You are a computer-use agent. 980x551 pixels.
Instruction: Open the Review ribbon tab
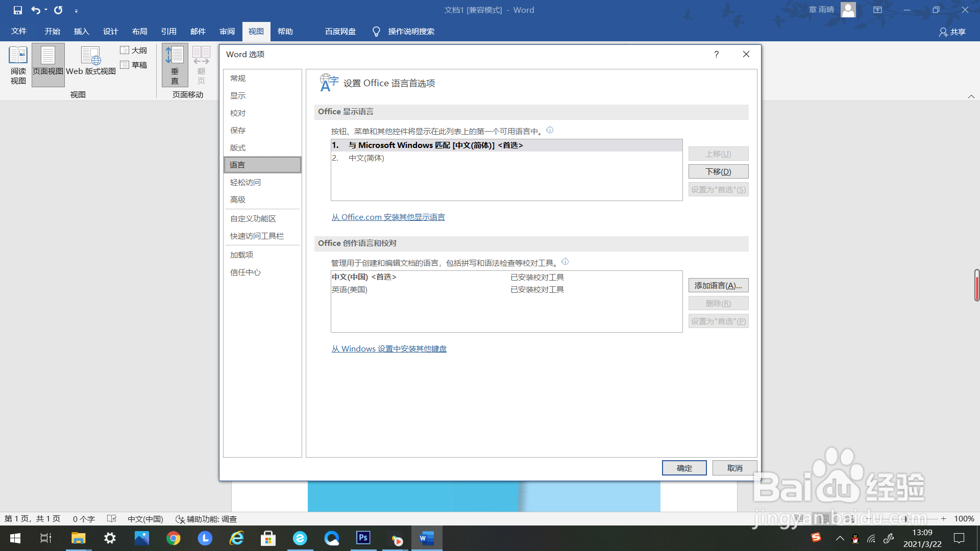[x=227, y=32]
